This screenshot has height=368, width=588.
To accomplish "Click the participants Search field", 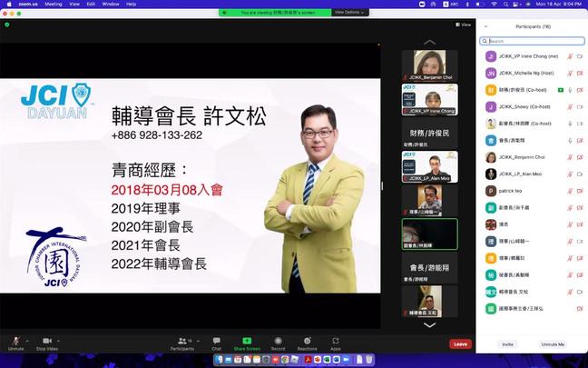I will [x=532, y=41].
